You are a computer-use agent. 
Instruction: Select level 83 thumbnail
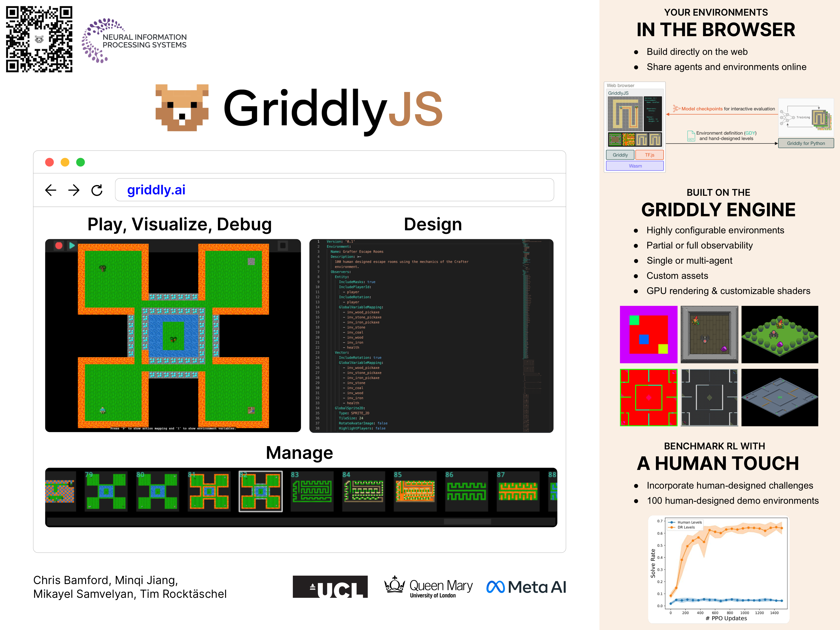point(312,491)
